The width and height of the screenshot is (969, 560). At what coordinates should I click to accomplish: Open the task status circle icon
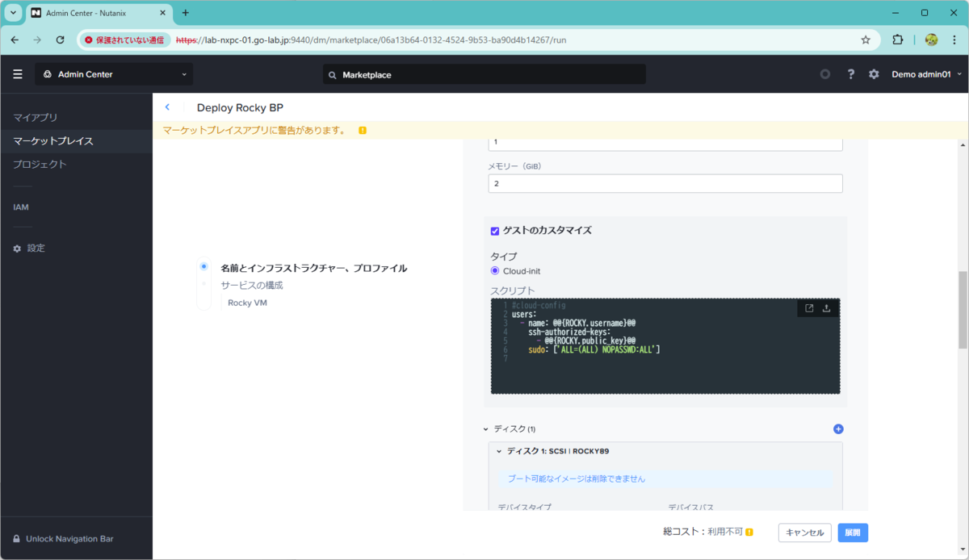coord(824,74)
